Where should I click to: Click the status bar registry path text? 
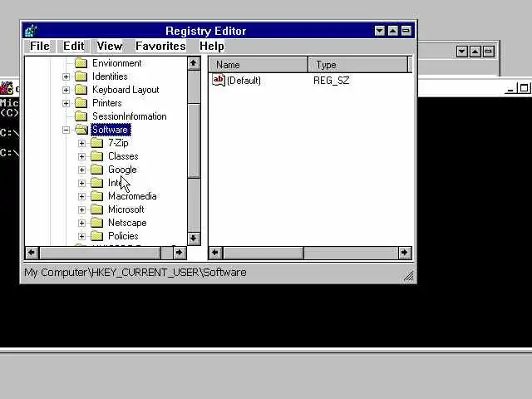pos(135,273)
